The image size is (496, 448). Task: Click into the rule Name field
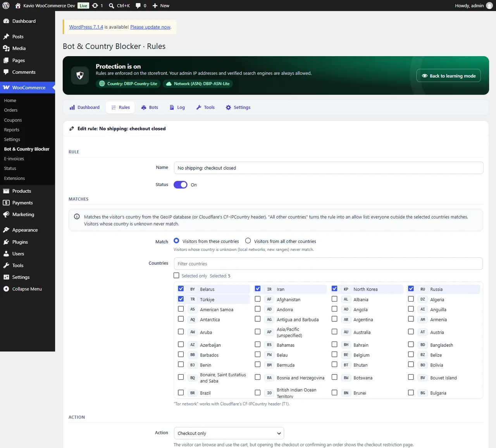point(329,168)
